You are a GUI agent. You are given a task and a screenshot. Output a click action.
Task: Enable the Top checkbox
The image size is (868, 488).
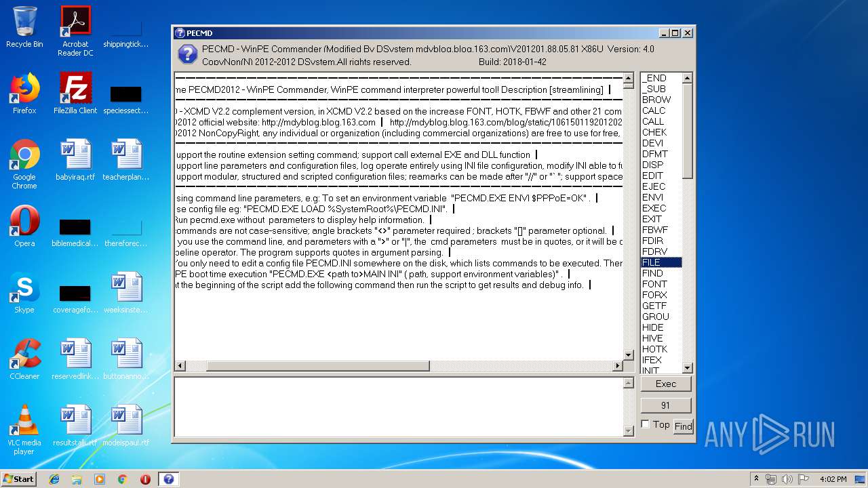[646, 424]
